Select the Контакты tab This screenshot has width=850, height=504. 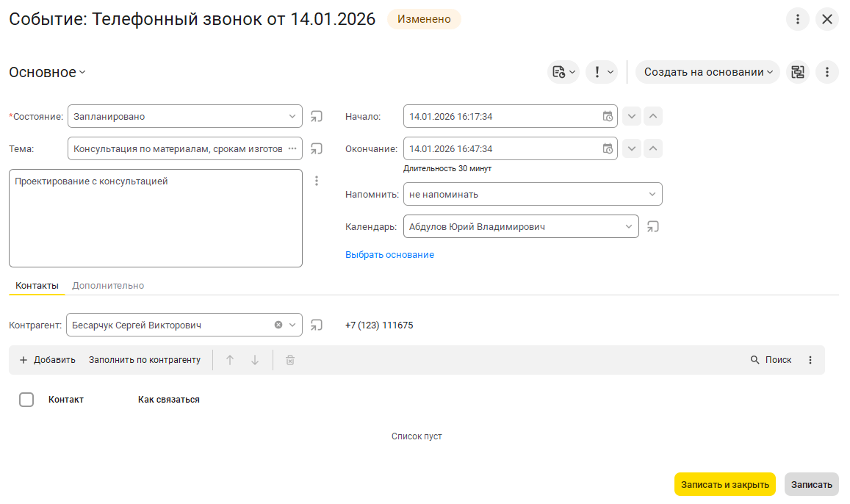coord(37,286)
